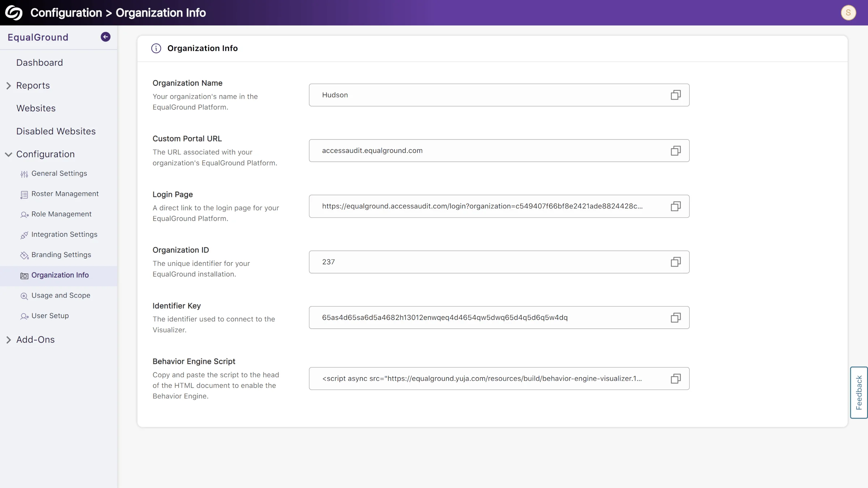Click the Behavior Engine Script label
Image resolution: width=868 pixels, height=488 pixels.
point(194,361)
